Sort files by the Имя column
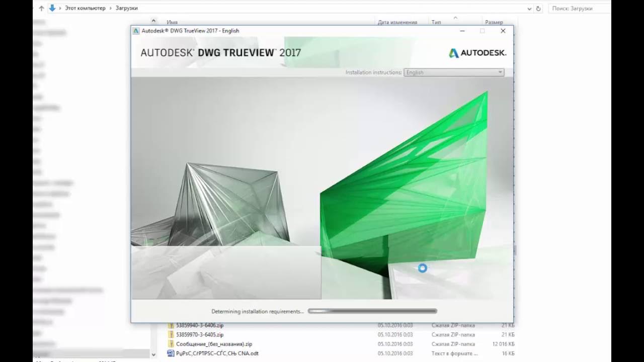Screen dimensions: 644x362 [172, 22]
